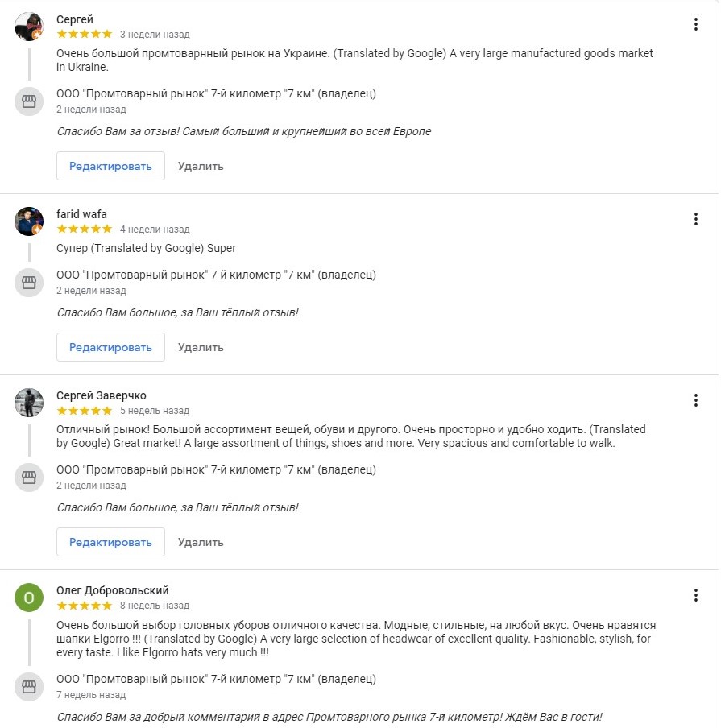
Task: Delete the owner reply to Сергей Заверчко
Action: point(201,542)
